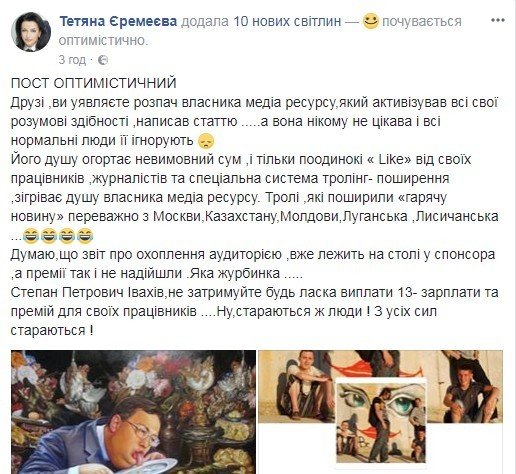Screen dimensions: 516x474
Task: Click the smiley feeling emoji in header
Action: 371,21
